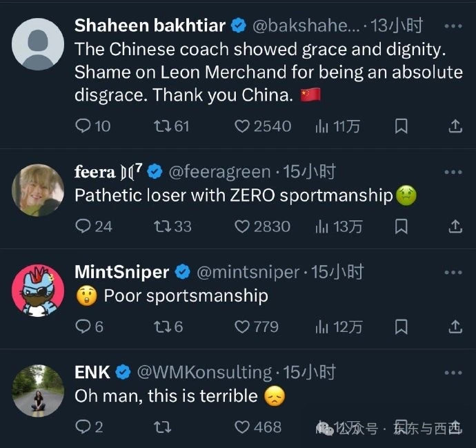Open more options on MintSniper's tweet
The width and height of the screenshot is (476, 448).
pos(453,272)
